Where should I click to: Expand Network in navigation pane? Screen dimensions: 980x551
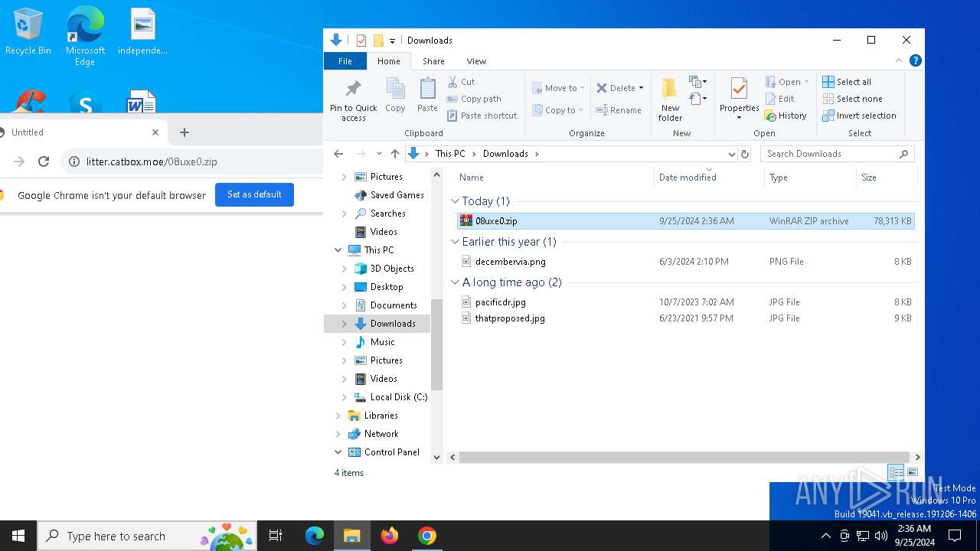coord(338,434)
